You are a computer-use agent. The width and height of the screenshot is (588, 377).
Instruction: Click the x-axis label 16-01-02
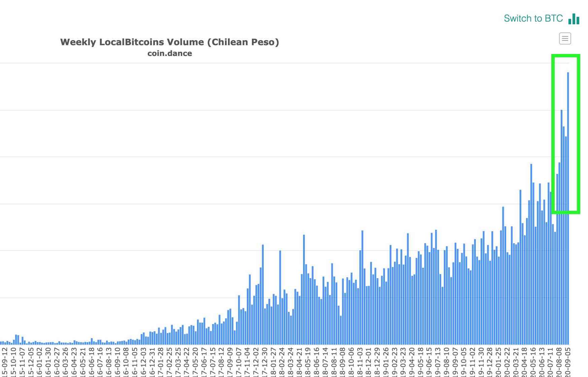39,362
